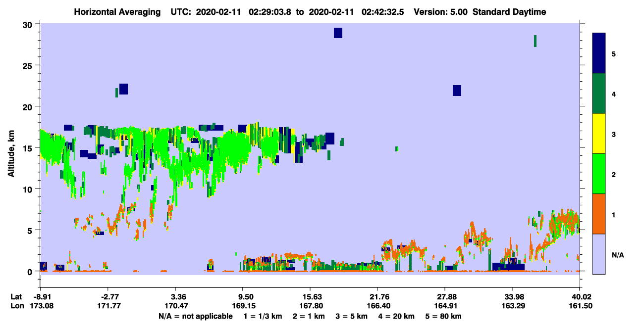Click the colorbar label 2

point(614,174)
